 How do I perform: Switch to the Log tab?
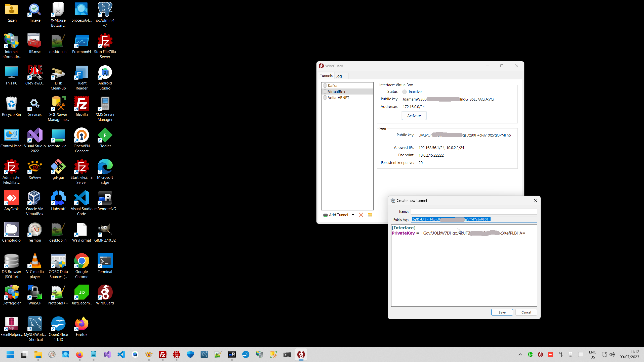(x=339, y=76)
